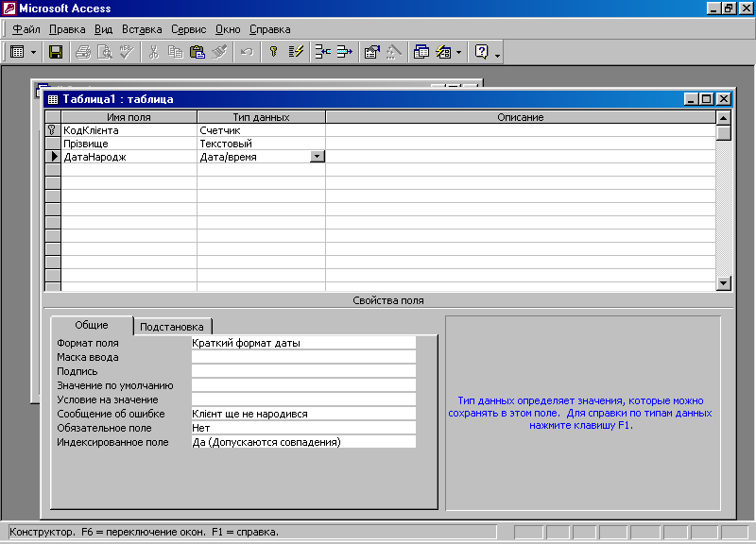
Task: Select the ДатаНародж field name cell
Action: tap(129, 157)
